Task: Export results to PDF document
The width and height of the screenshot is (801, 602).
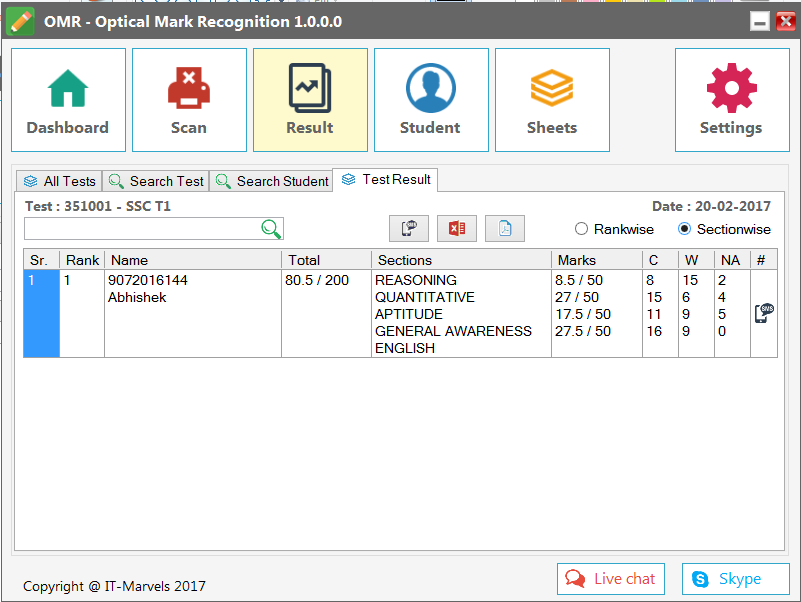Action: pos(505,228)
